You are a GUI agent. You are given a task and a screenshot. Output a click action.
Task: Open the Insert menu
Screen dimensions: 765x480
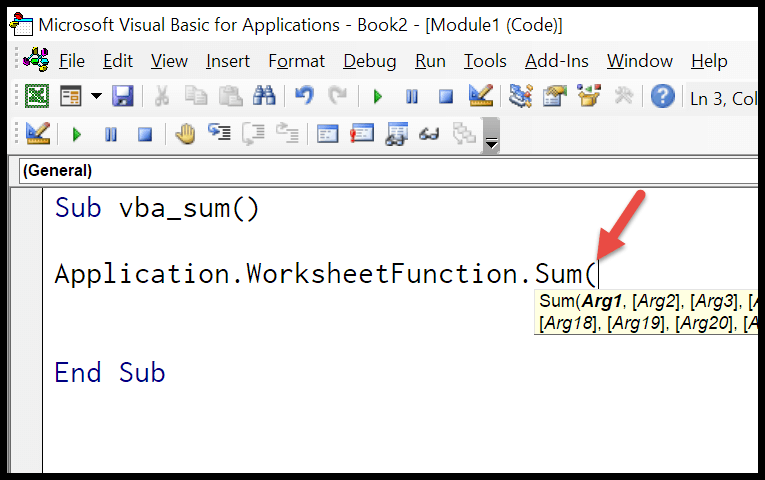pos(227,61)
